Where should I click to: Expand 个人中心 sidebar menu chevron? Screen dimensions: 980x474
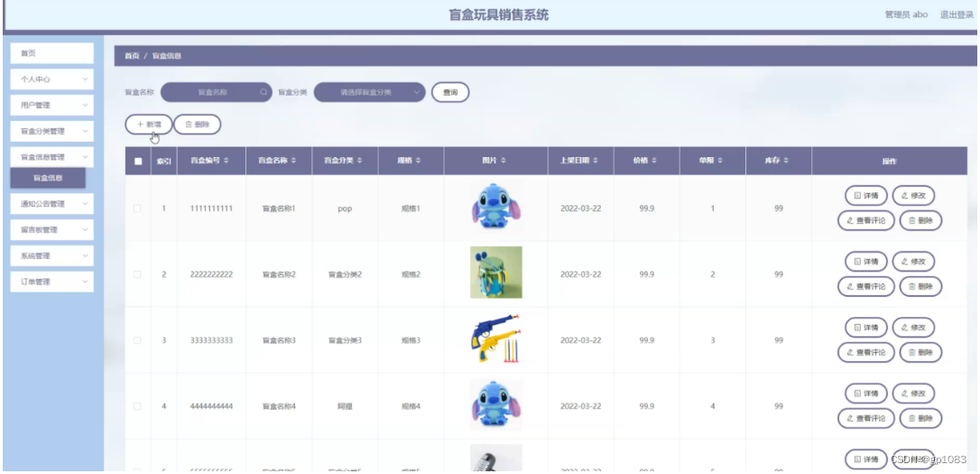point(85,79)
